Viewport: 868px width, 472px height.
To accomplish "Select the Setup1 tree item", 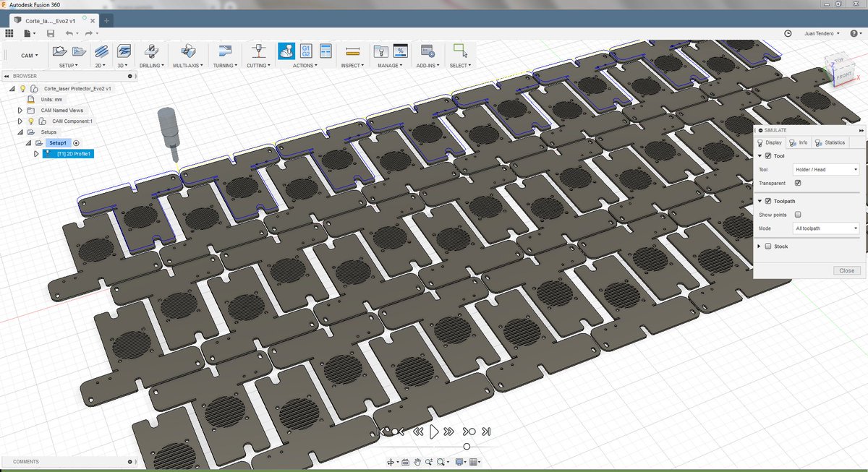I will [58, 143].
